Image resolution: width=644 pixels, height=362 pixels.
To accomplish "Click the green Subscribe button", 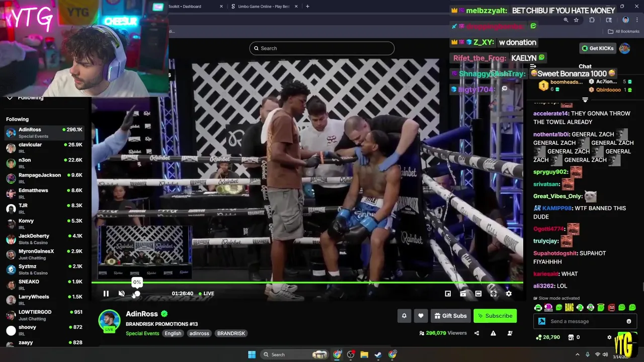I will click(495, 316).
